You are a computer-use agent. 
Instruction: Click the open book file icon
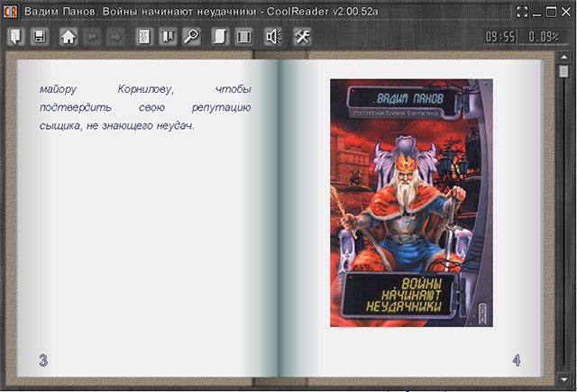(16, 36)
